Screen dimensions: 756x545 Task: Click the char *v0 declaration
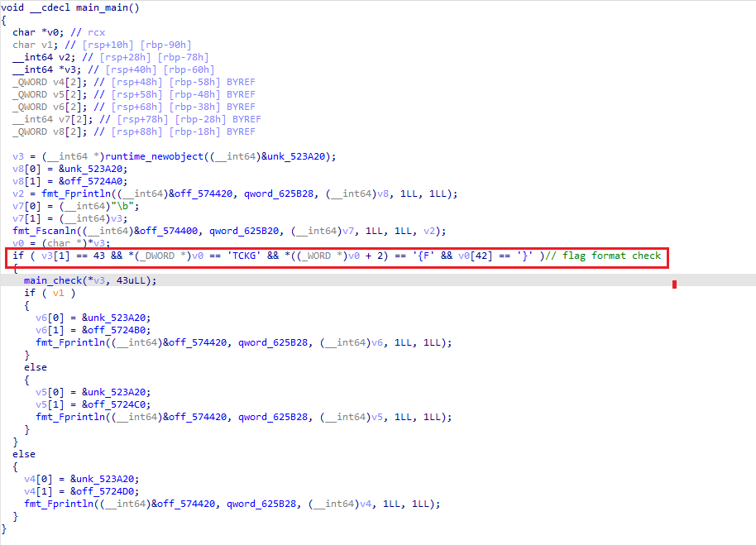[38, 32]
